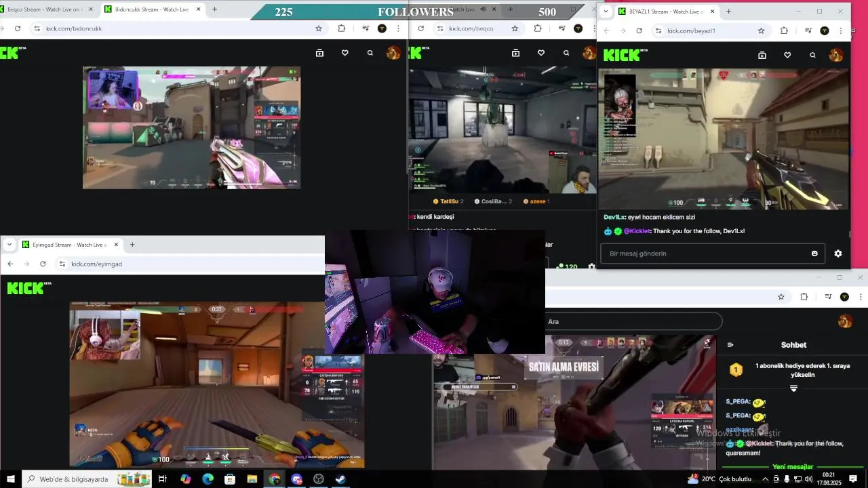Expand the tab search dropdown in the beyazl1 window
This screenshot has width=868, height=488.
pos(606,12)
